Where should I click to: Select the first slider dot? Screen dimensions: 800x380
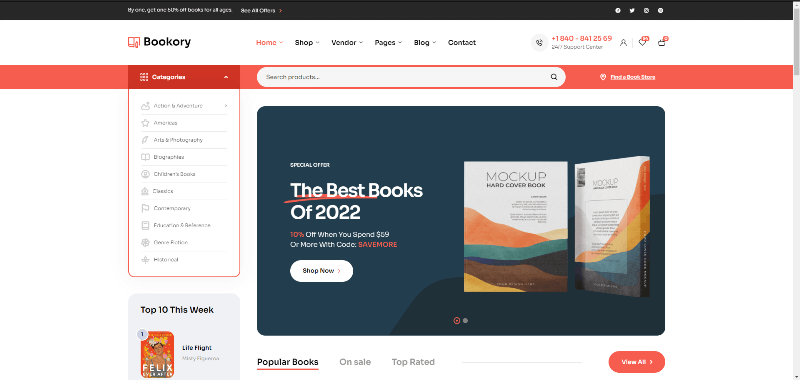457,320
